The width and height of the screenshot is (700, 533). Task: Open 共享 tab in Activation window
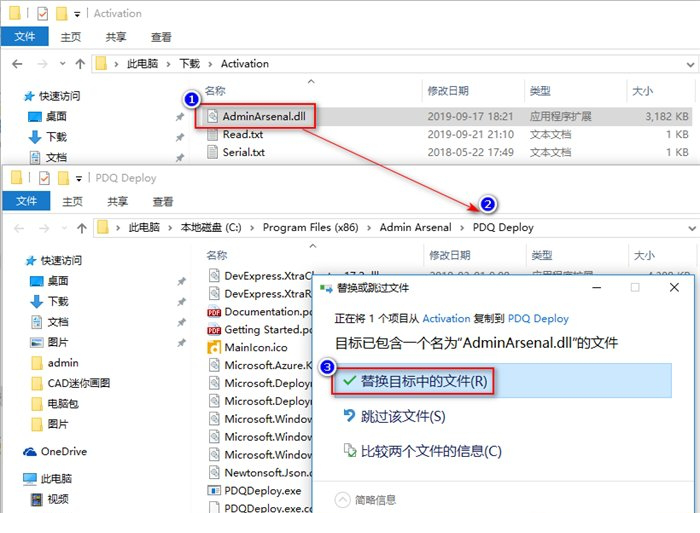click(x=116, y=37)
